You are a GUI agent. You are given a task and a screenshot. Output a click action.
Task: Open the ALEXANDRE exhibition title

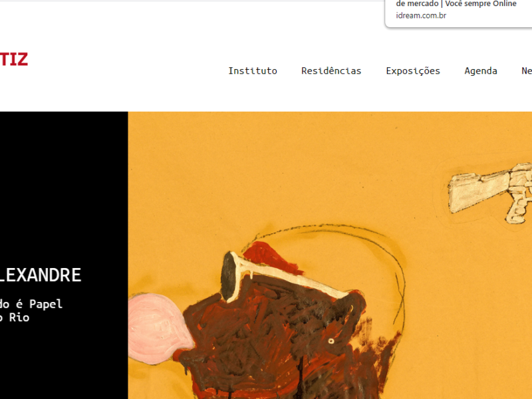pos(41,275)
